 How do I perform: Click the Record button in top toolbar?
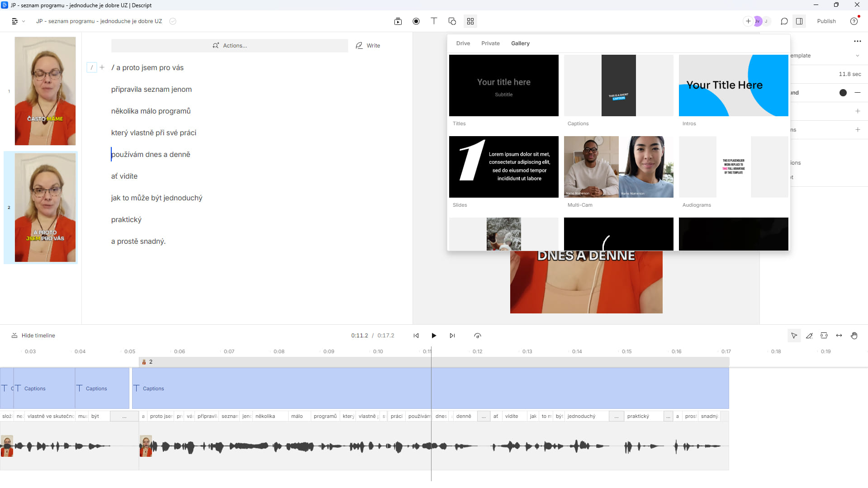[x=416, y=21]
